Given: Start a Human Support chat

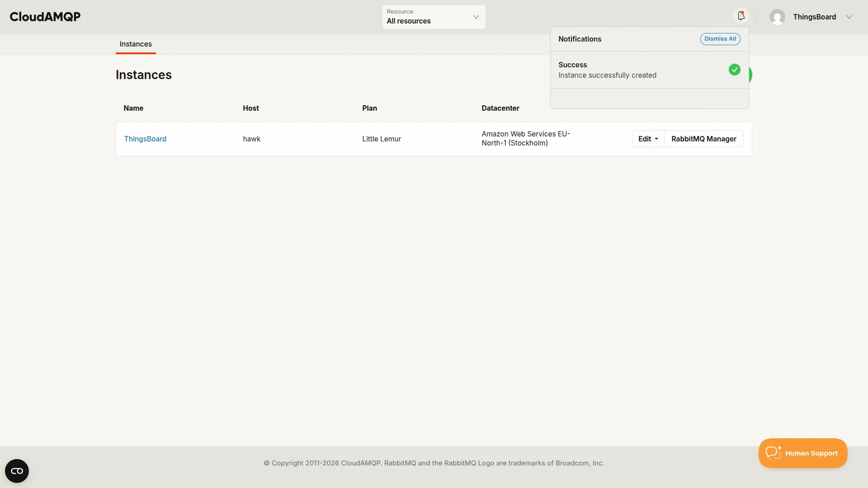Looking at the screenshot, I should (802, 453).
